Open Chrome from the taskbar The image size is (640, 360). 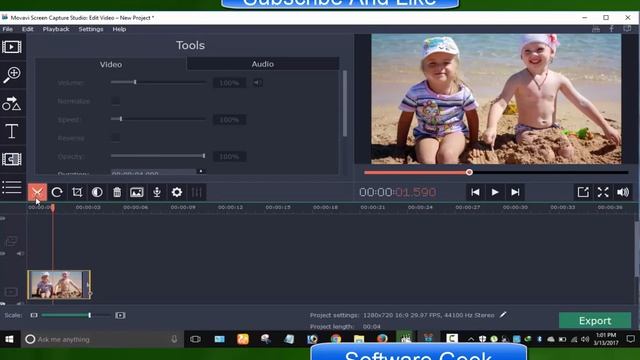click(336, 339)
